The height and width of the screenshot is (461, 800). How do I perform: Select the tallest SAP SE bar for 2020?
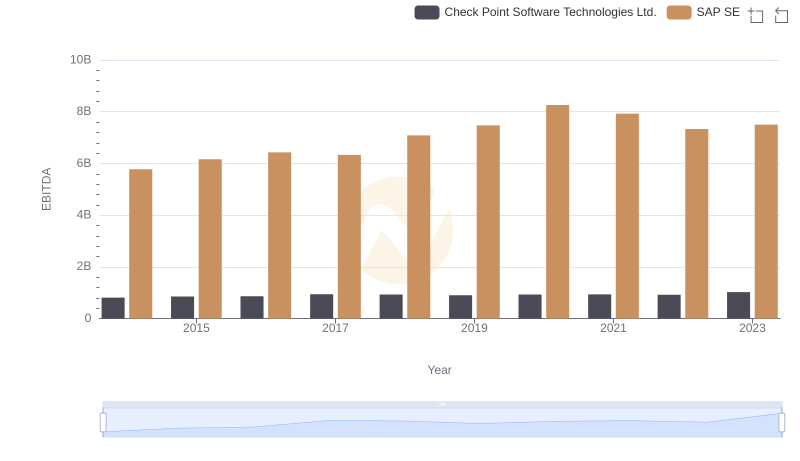tap(558, 212)
